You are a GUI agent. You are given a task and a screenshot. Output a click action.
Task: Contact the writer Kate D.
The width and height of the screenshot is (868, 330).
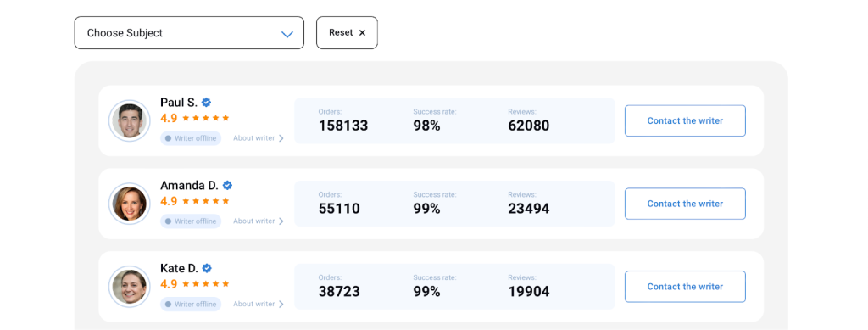pyautogui.click(x=685, y=287)
